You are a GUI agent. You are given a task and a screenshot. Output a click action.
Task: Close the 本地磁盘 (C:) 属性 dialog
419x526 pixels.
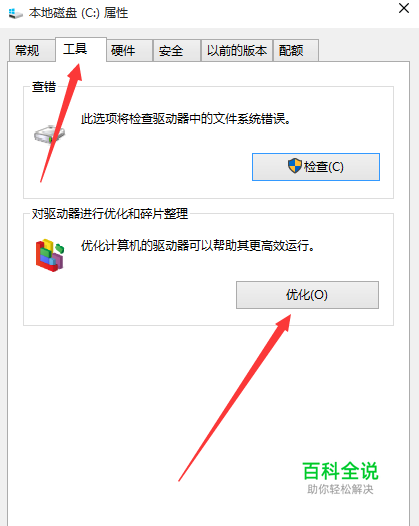point(404,8)
